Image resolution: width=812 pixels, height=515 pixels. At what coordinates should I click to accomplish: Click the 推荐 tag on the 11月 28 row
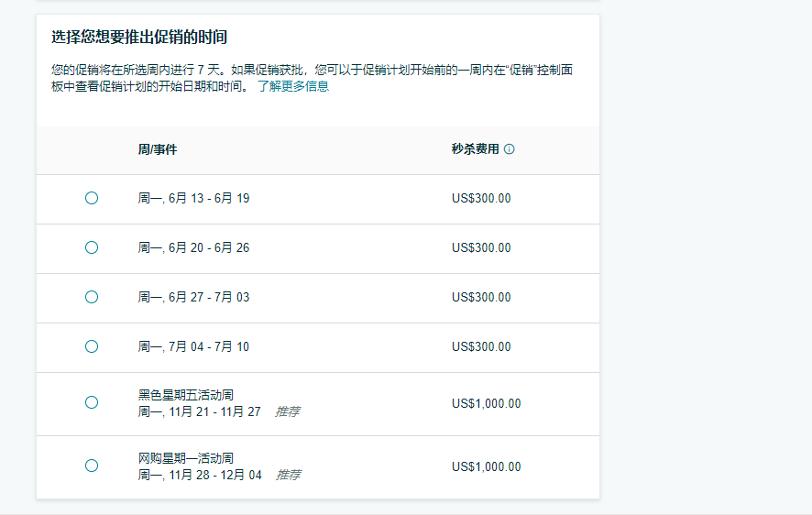[289, 475]
